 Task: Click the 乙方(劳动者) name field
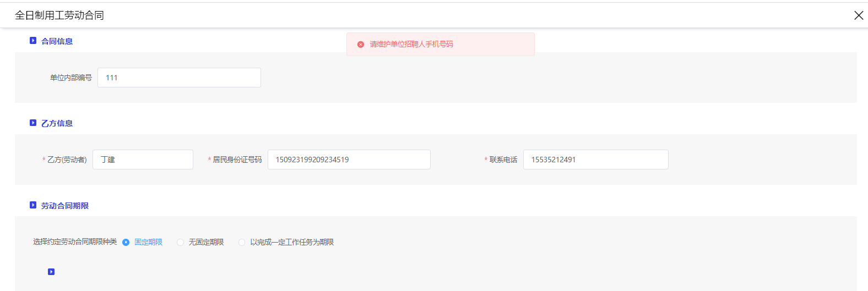pos(143,160)
